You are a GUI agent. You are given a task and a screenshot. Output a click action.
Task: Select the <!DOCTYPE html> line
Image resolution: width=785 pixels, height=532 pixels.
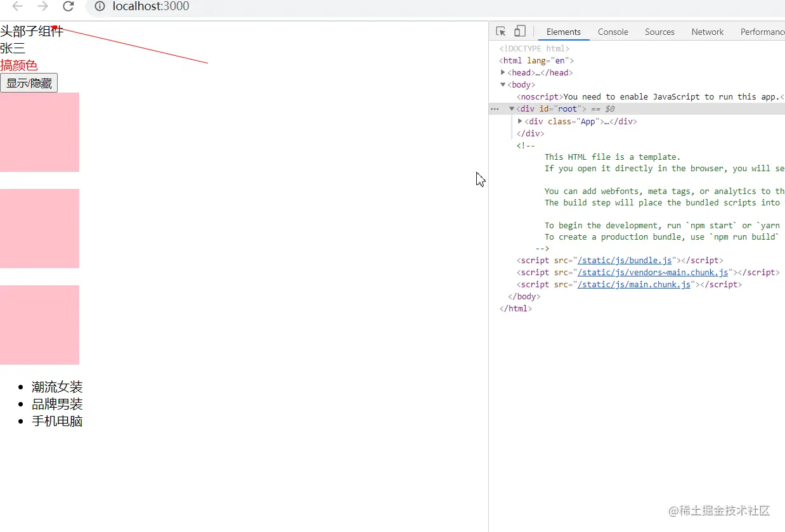tap(535, 49)
